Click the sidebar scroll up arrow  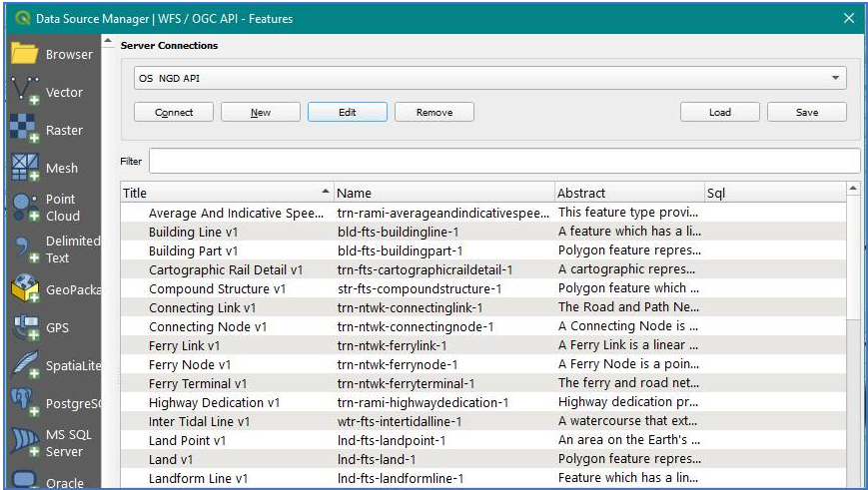tap(108, 42)
